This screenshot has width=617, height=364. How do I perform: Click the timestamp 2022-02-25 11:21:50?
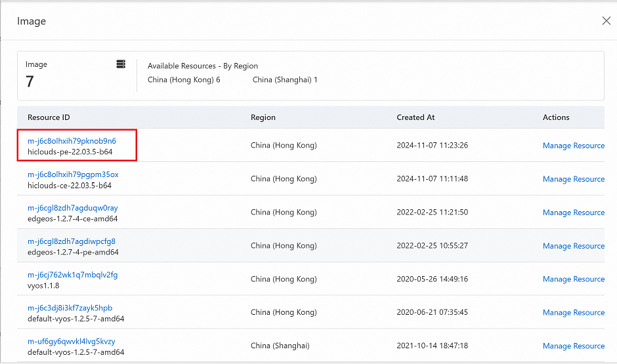pyautogui.click(x=432, y=212)
